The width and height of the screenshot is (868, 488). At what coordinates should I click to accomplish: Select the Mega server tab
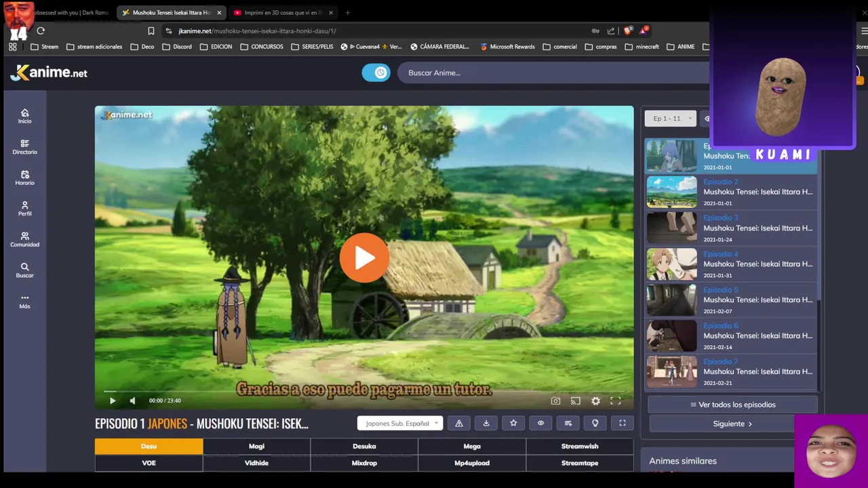[x=472, y=446]
